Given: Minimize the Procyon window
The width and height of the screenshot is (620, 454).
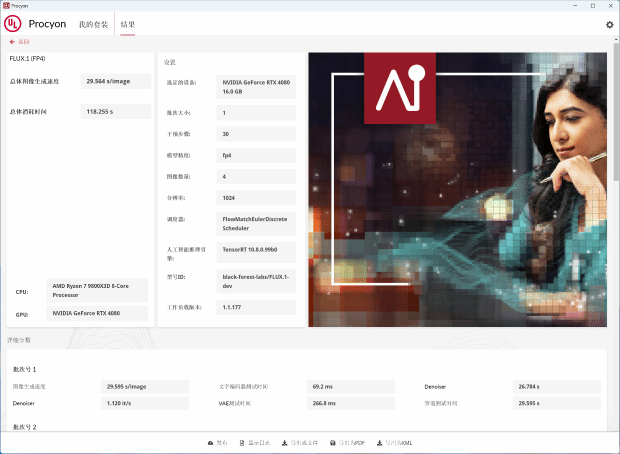Looking at the screenshot, I should point(575,6).
